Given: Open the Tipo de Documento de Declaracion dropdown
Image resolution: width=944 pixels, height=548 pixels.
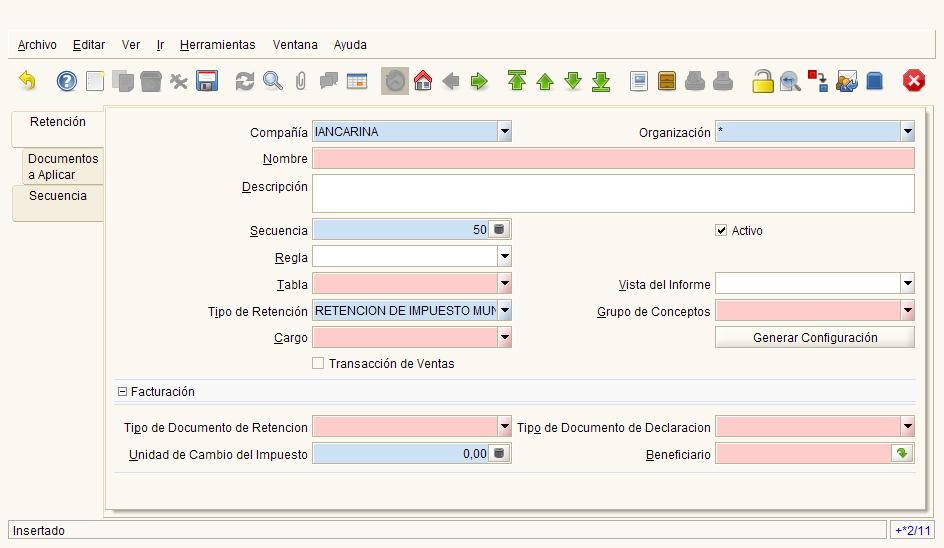Looking at the screenshot, I should [x=908, y=427].
